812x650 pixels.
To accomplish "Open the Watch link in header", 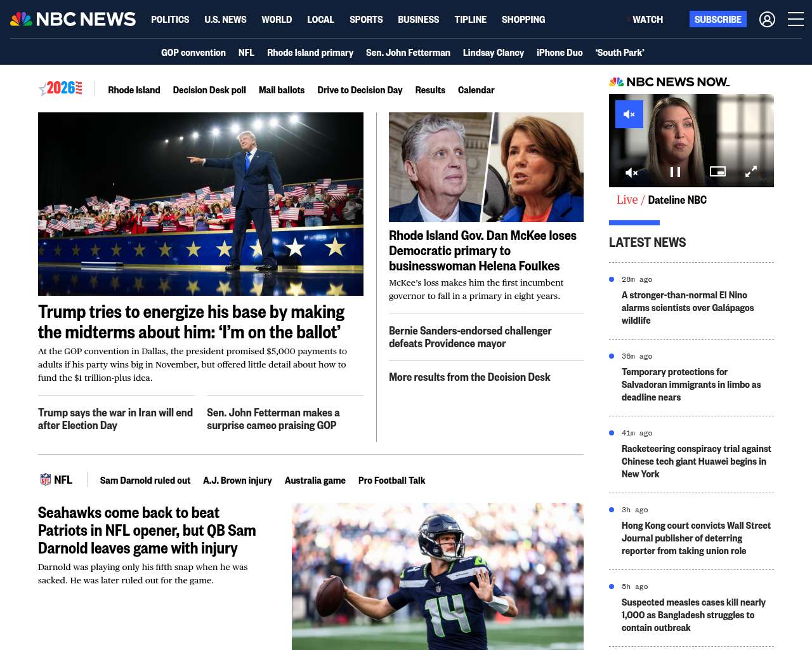I will tap(647, 20).
